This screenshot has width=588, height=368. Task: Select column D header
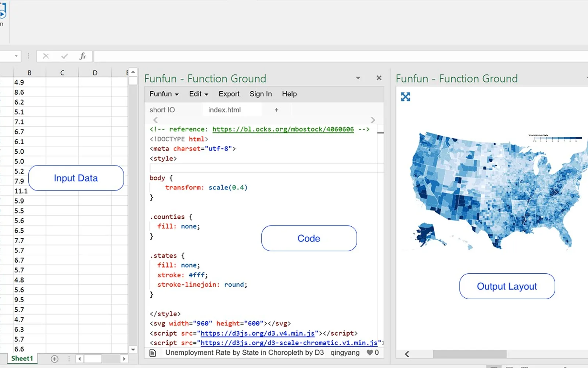pos(95,72)
